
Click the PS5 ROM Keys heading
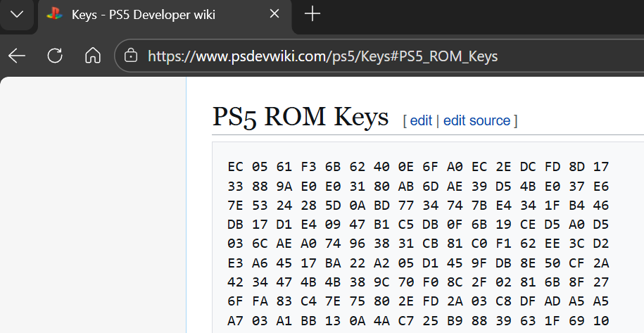click(301, 117)
